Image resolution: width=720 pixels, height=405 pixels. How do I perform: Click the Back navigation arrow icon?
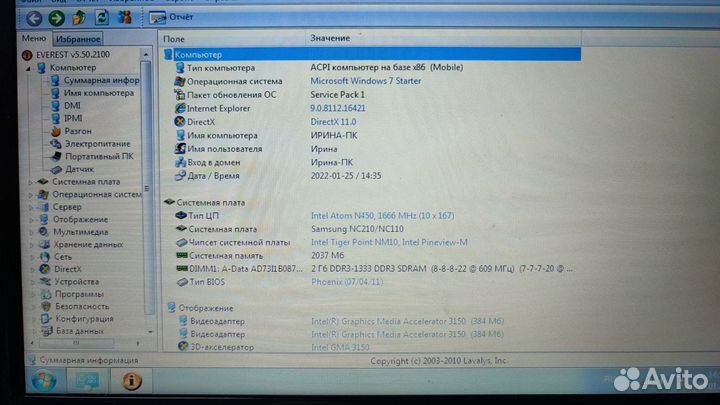pyautogui.click(x=34, y=18)
